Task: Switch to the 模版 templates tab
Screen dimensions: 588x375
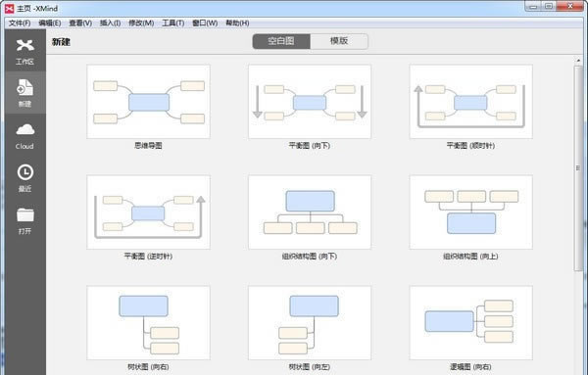Action: pos(339,41)
